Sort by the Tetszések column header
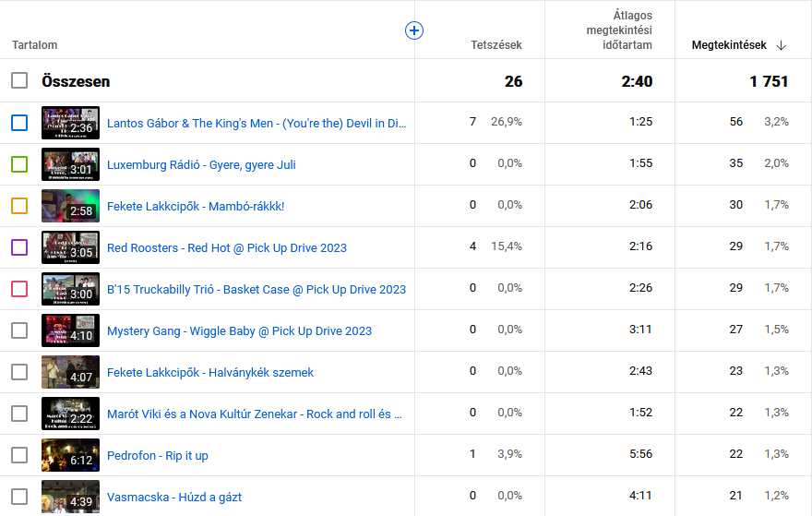The height and width of the screenshot is (516, 812). [x=496, y=45]
